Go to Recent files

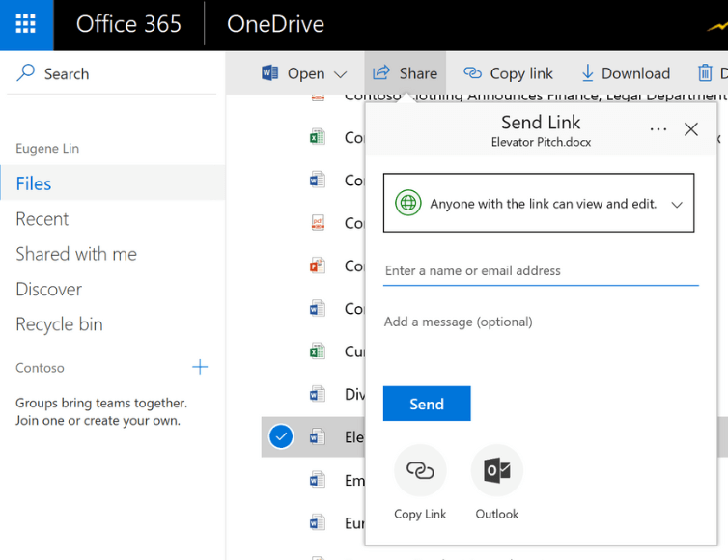tap(42, 219)
